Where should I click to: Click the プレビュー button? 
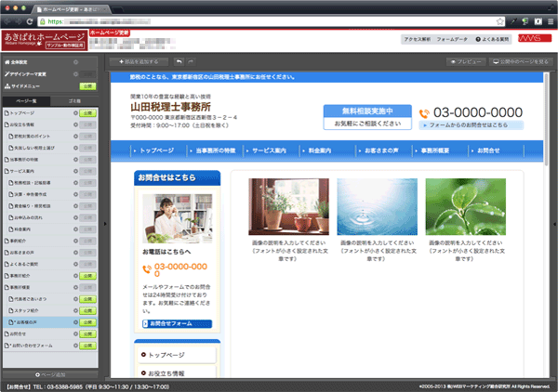466,61
